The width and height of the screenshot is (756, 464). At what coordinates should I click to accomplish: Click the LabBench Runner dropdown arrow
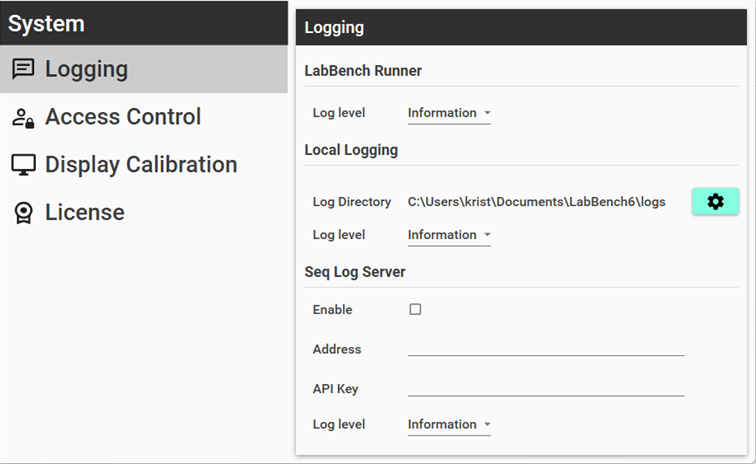tap(487, 113)
